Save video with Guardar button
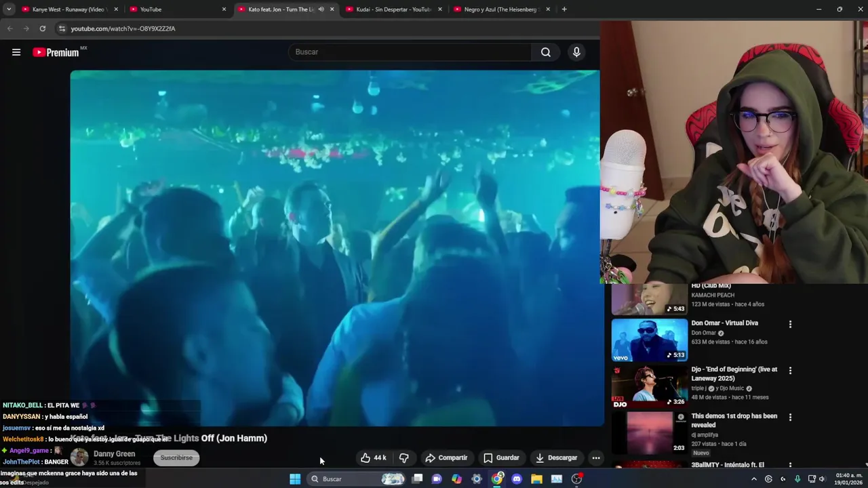The height and width of the screenshot is (488, 868). 501,457
